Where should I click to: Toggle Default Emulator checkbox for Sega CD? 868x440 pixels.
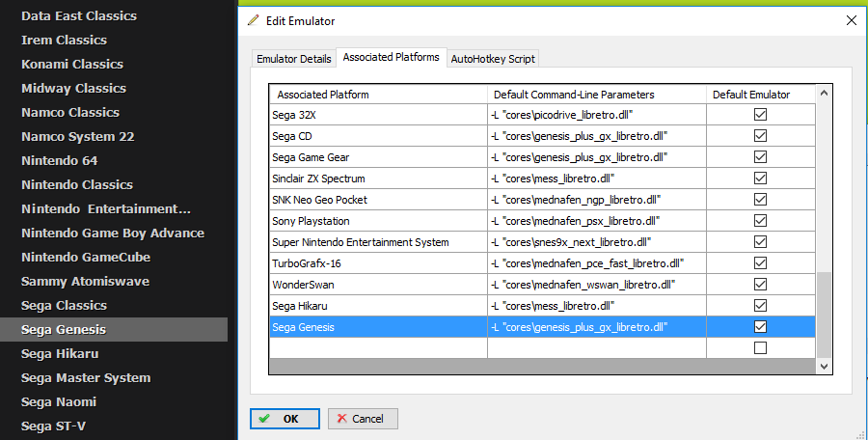(761, 136)
